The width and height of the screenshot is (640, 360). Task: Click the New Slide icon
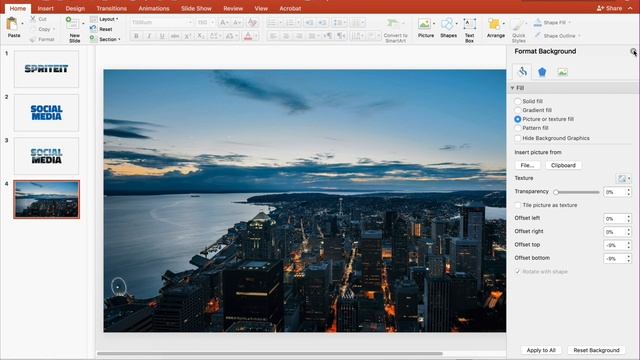73,24
